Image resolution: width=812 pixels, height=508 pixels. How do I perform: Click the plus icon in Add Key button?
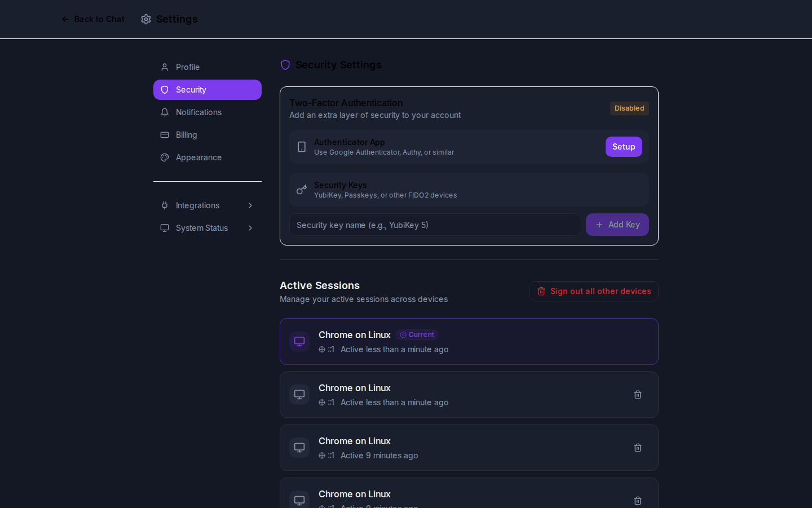pyautogui.click(x=599, y=225)
